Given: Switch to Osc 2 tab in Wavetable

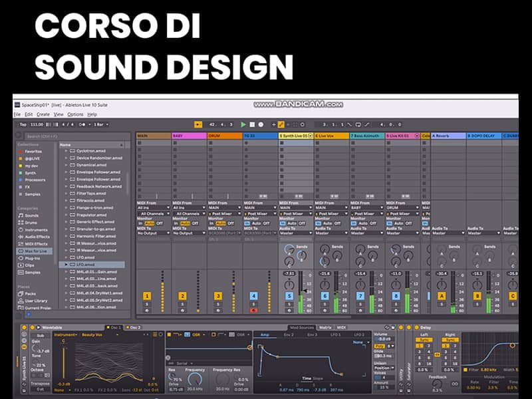Looking at the screenshot, I should point(134,327).
